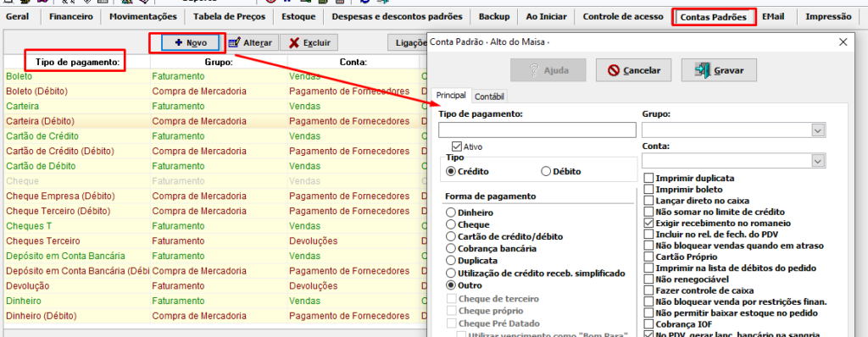Enable Imprimir boleto checkbox
The height and width of the screenshot is (337, 868).
click(648, 190)
